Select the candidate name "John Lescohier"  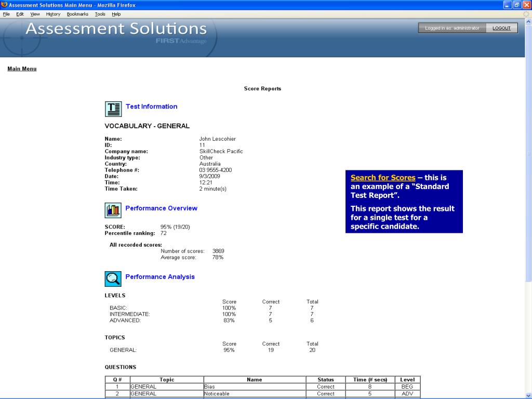218,139
